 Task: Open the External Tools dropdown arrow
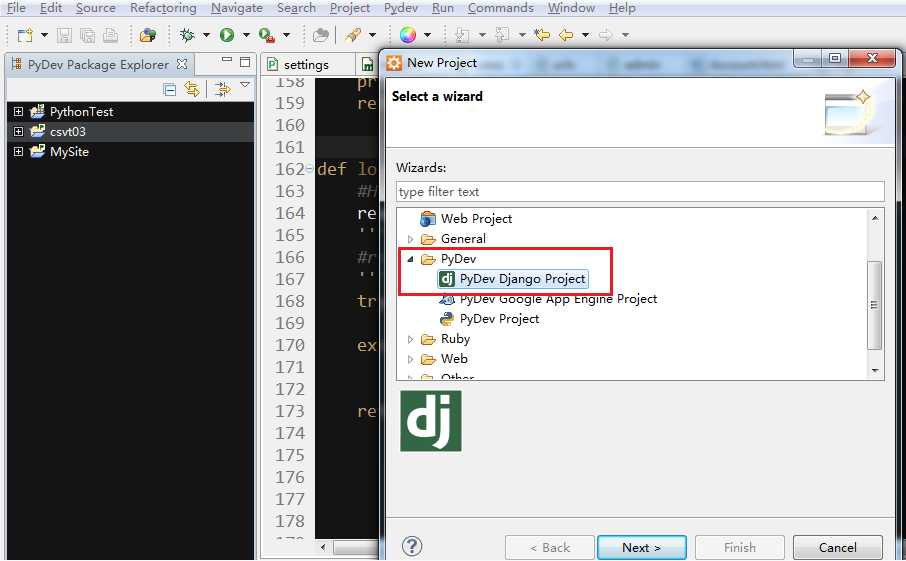pos(286,35)
